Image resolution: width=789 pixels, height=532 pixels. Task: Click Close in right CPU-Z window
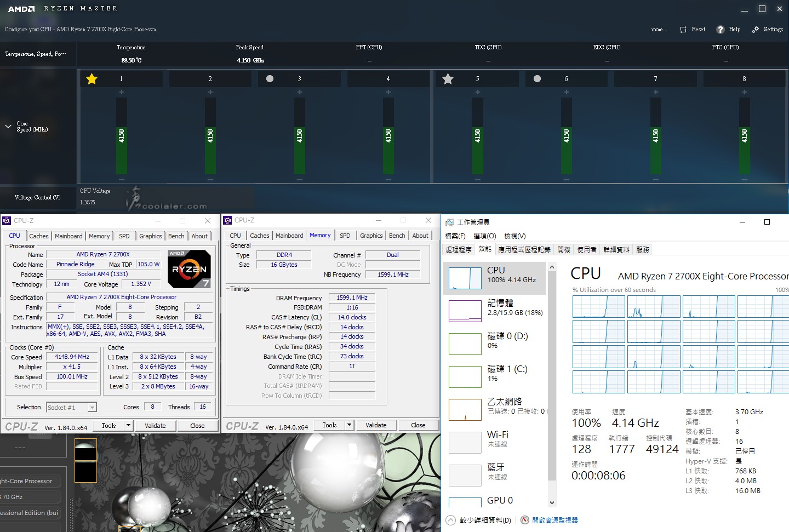[x=418, y=425]
